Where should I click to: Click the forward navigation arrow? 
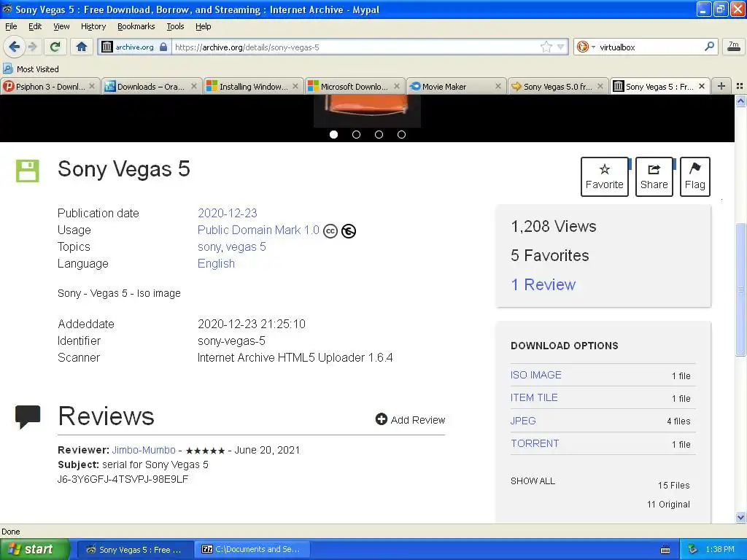click(x=32, y=47)
